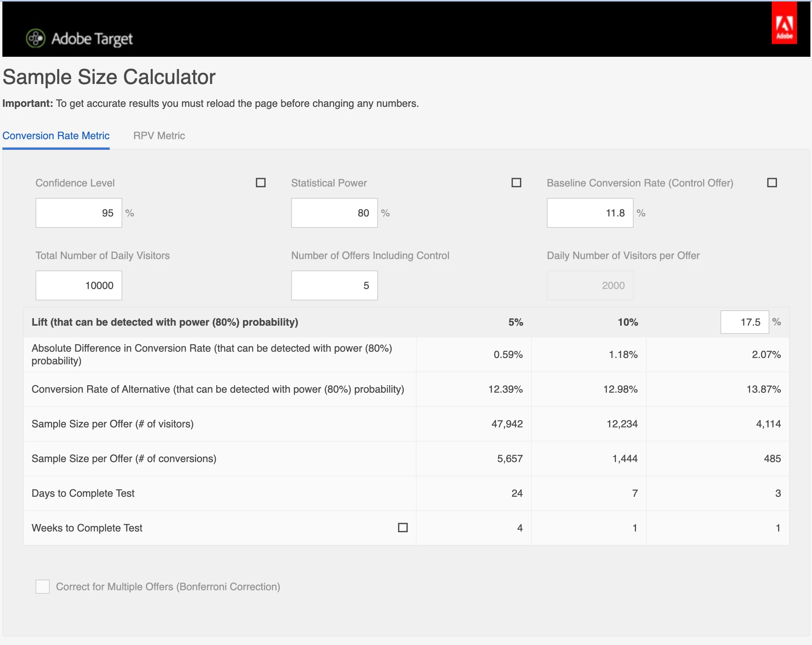This screenshot has height=645, width=812.
Task: Enable Correct for Multiple Offers checkbox
Action: point(43,587)
